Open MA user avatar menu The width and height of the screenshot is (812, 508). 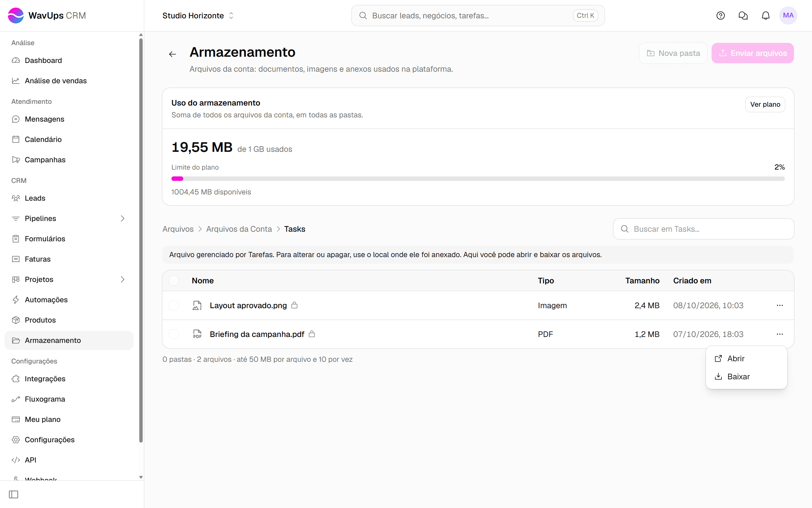(x=788, y=16)
